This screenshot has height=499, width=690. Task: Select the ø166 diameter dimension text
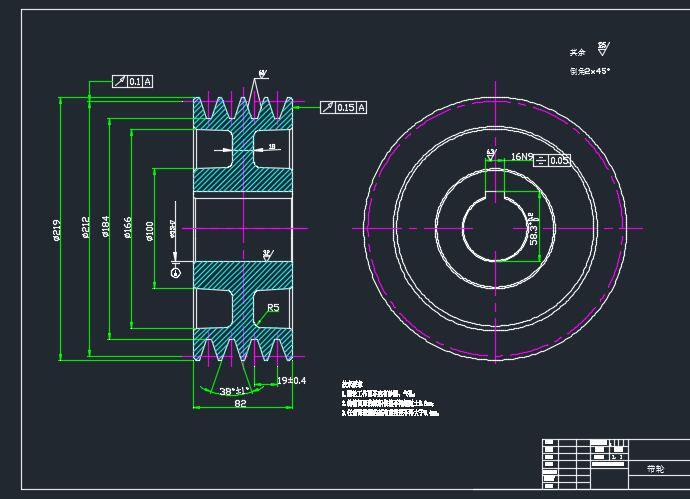coord(128,227)
